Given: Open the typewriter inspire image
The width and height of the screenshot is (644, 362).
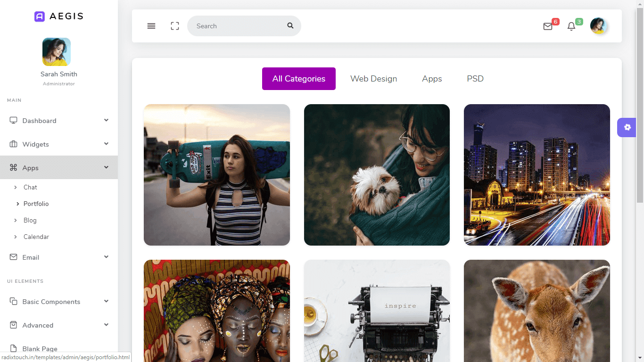Looking at the screenshot, I should [x=377, y=311].
